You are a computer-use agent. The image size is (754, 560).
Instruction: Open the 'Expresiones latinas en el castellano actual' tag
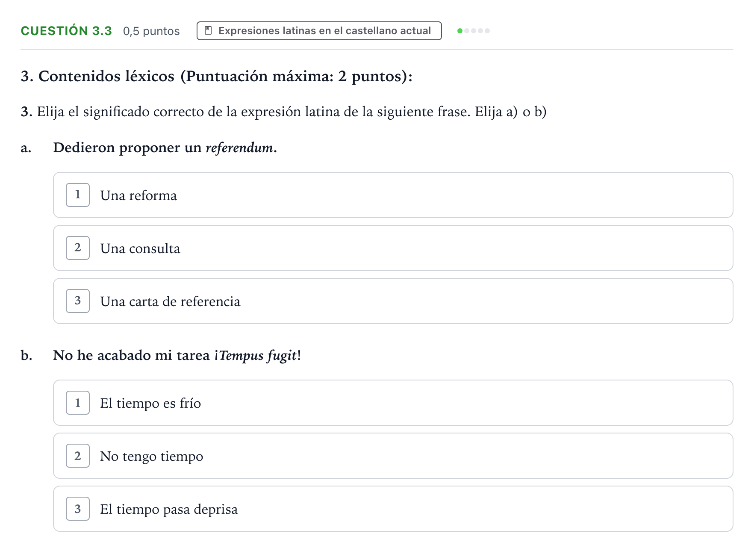coord(319,31)
